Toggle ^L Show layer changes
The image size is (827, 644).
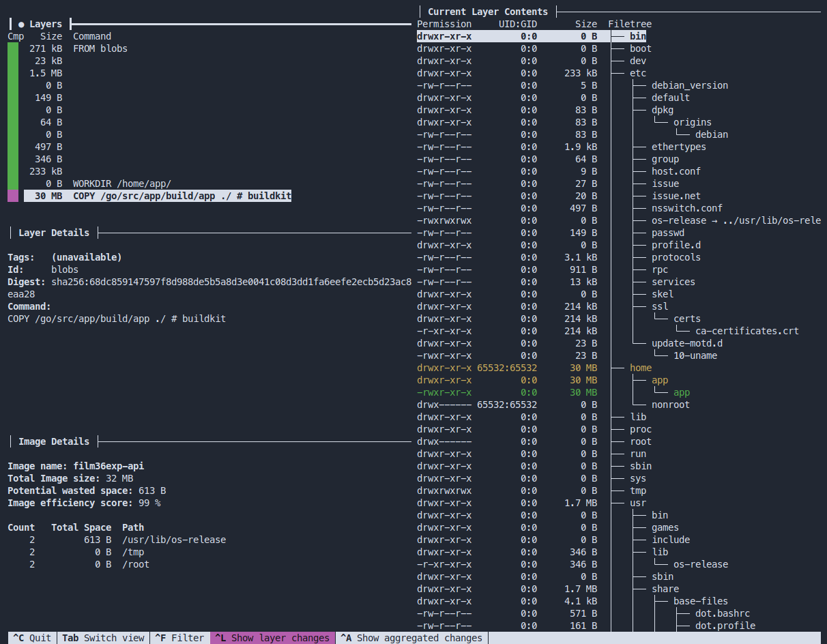[272, 638]
